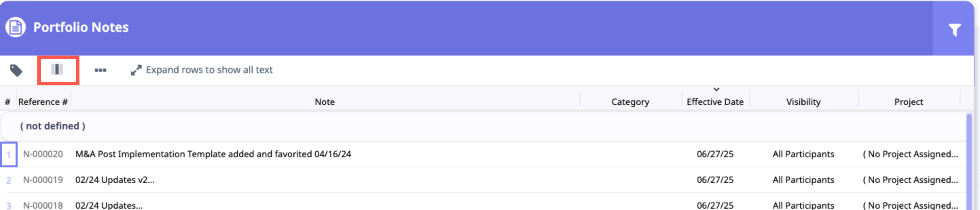Click the Visibility column header

803,102
